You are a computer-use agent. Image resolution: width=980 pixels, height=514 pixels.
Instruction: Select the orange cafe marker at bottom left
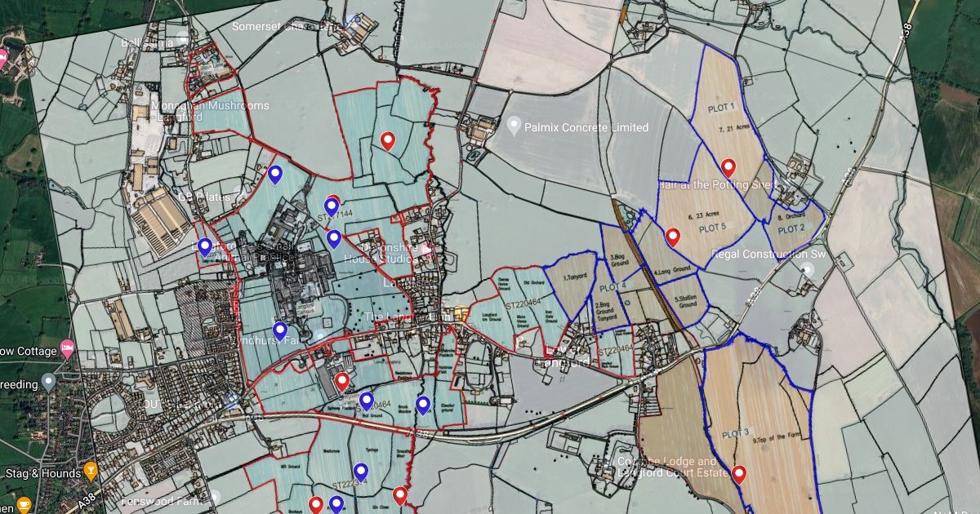[x=23, y=506]
